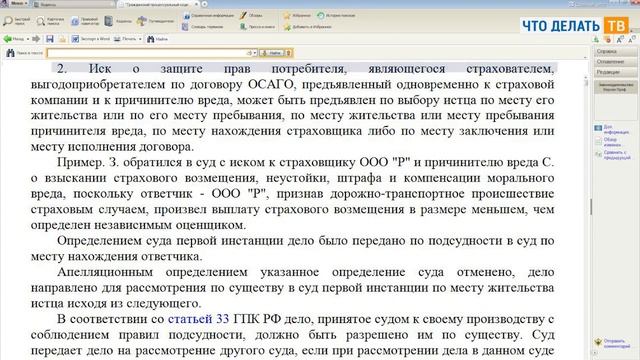Switch to the first tab Кодексы
The height and width of the screenshot is (360, 640).
click(x=73, y=4)
